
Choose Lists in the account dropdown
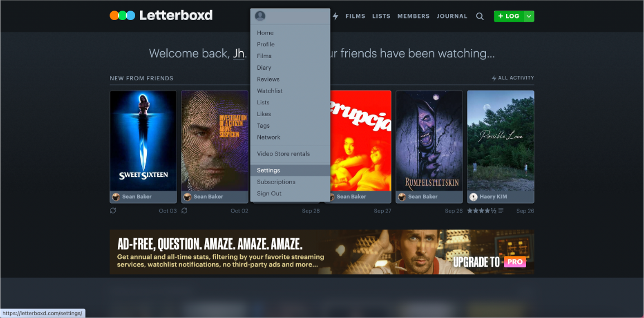(x=290, y=102)
